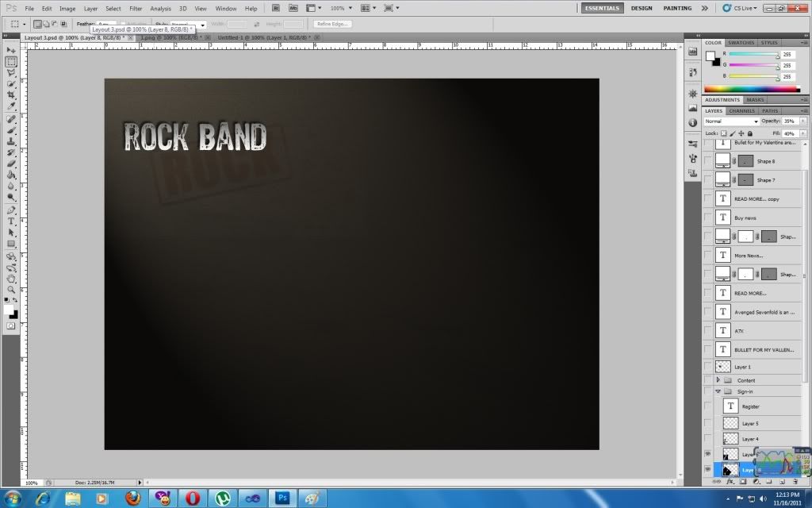Select the Paint Bucket tool

(11, 175)
